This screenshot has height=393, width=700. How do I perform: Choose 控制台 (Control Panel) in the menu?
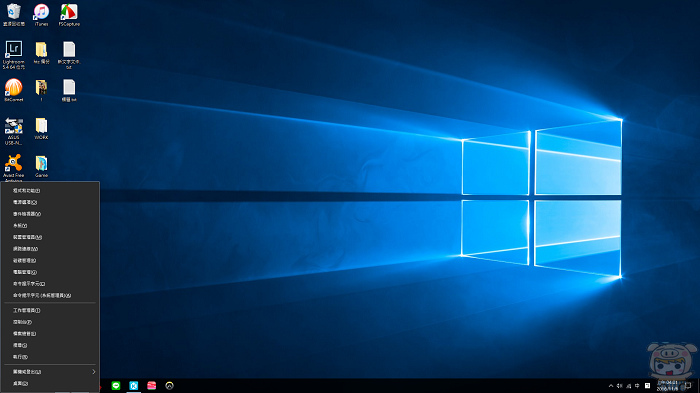point(50,322)
